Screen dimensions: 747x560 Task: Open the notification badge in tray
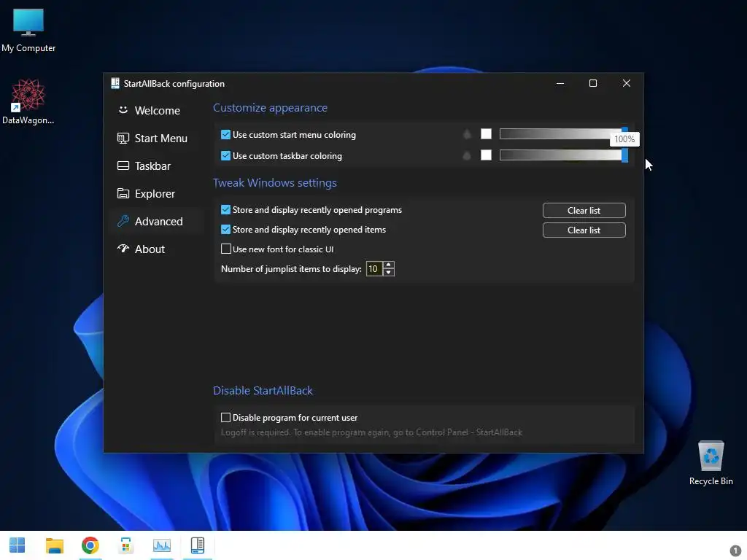(x=735, y=551)
